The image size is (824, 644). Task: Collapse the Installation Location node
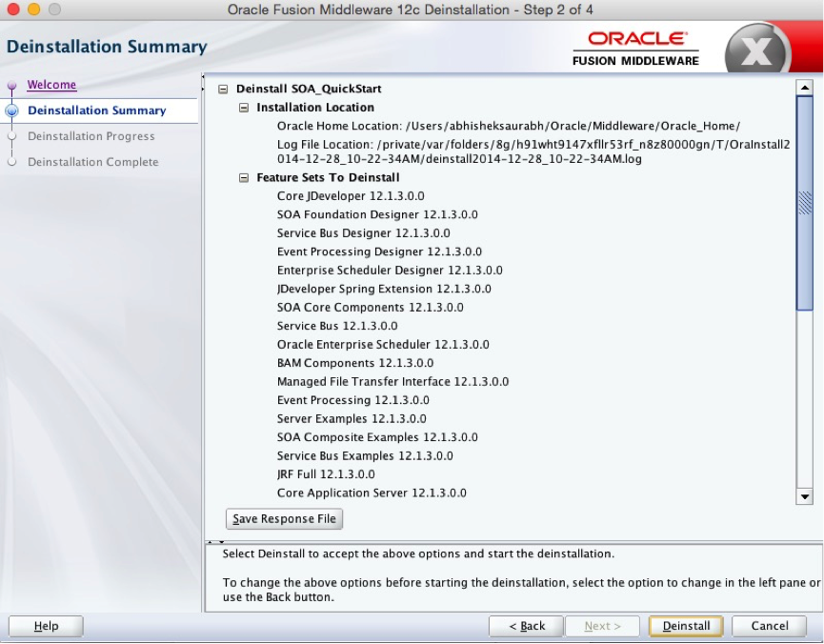pos(243,108)
